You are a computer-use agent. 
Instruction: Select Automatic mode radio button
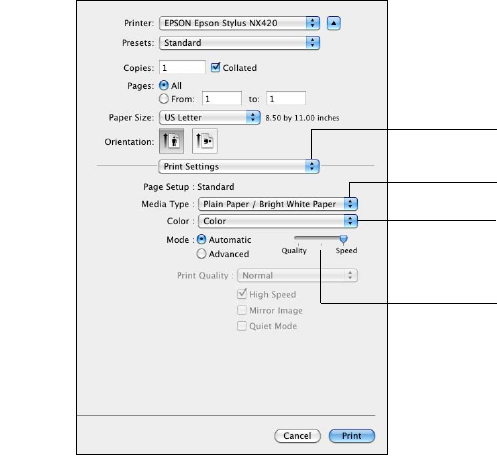point(201,239)
